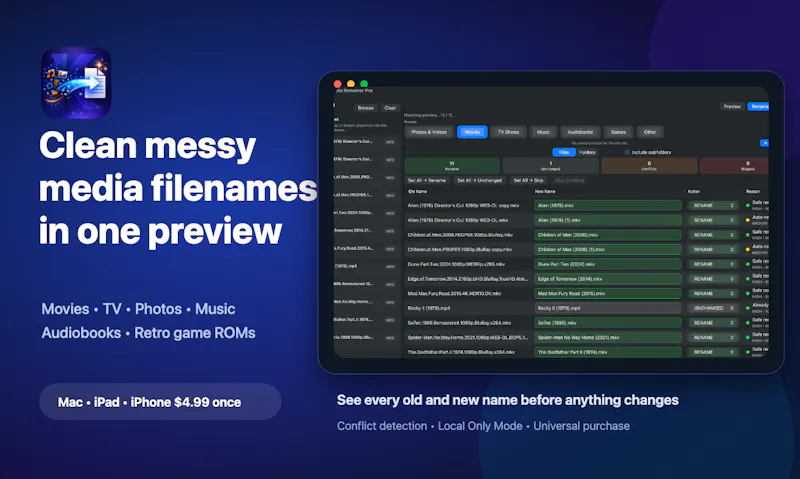Open action dropdown for Se7en (1995).mkv
The height and width of the screenshot is (479, 800).
pyautogui.click(x=713, y=323)
